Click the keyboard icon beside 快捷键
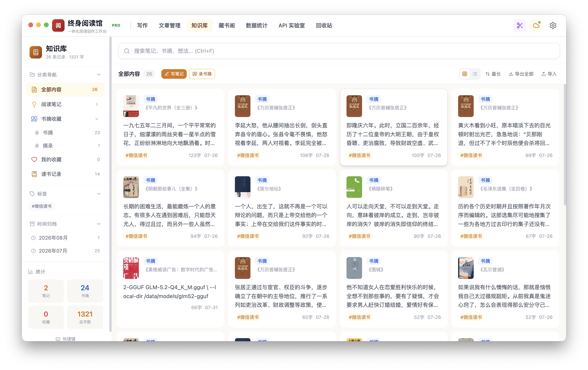 pos(58,339)
